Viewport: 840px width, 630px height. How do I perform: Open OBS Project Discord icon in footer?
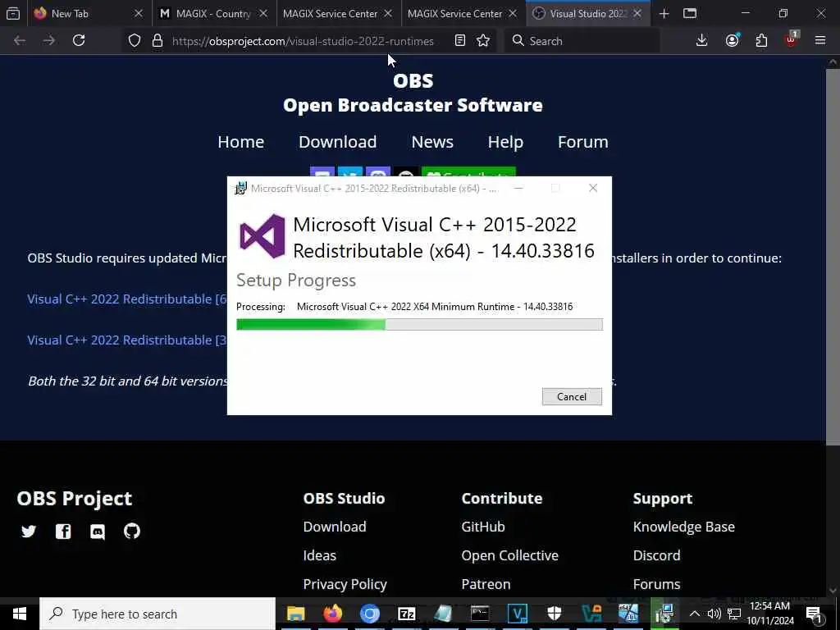[x=98, y=532]
